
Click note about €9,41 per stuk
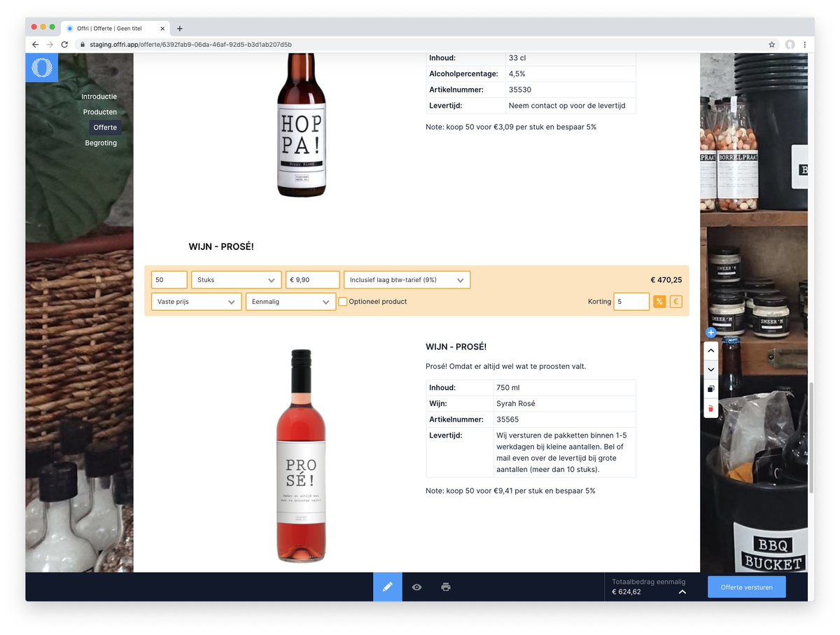click(x=510, y=491)
